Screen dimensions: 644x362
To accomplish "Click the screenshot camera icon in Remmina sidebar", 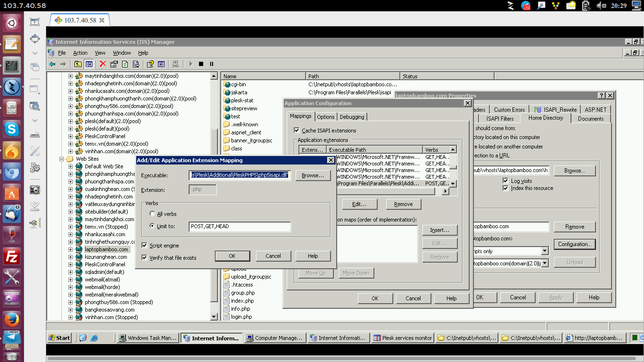I will pos(34,189).
